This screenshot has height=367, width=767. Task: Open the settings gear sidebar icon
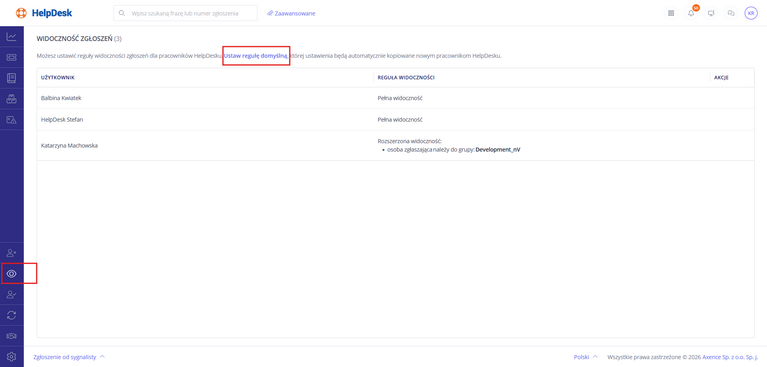point(11,356)
